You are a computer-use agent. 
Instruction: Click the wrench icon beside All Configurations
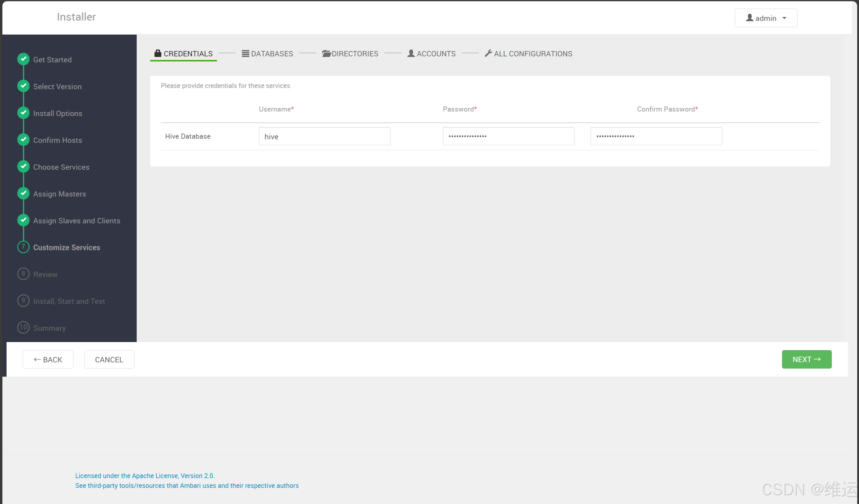489,53
